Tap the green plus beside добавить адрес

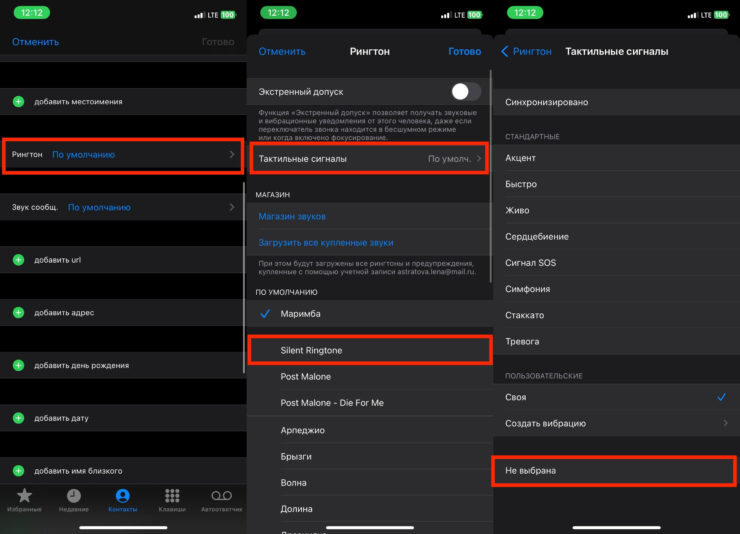pos(18,313)
